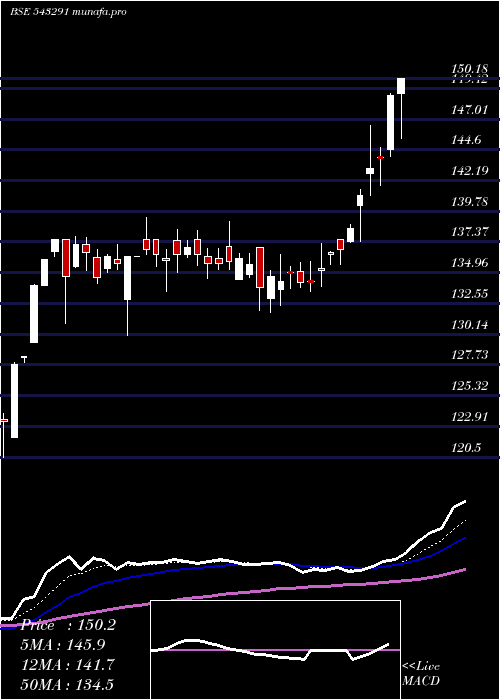This screenshot has height=700, width=500.
Task: Click the 132.55 price axis label
Action: coord(470,294)
